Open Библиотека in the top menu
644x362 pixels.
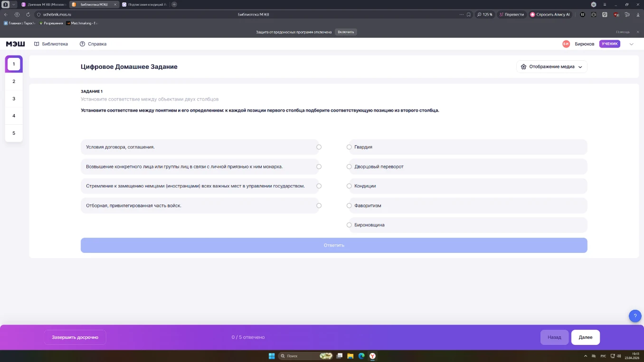(x=51, y=44)
